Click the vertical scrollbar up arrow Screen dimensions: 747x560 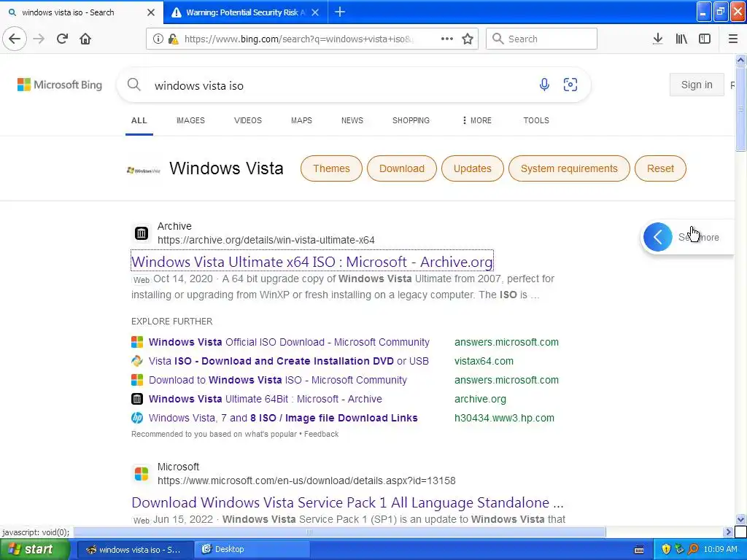point(740,60)
